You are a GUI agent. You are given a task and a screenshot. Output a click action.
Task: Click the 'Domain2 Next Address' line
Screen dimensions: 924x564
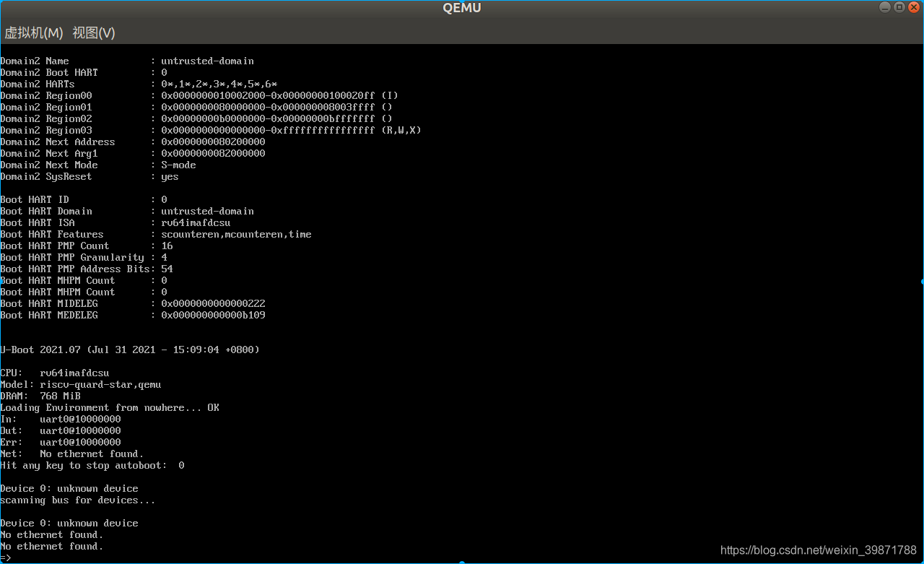pyautogui.click(x=133, y=142)
